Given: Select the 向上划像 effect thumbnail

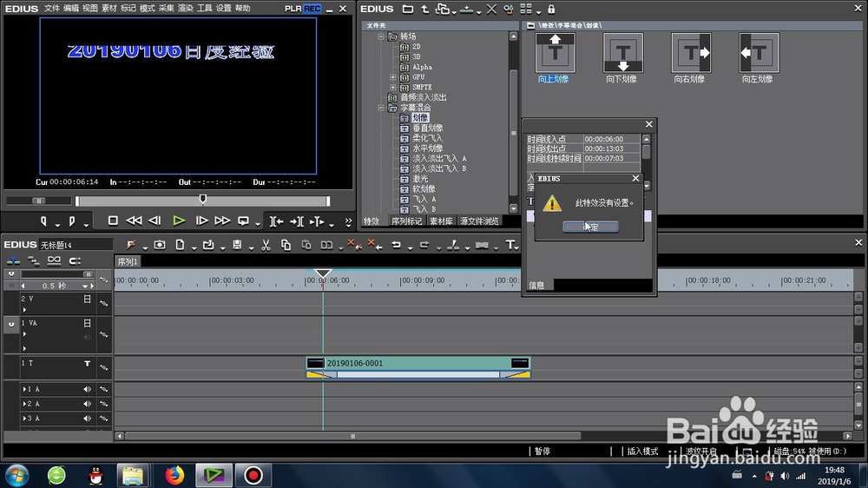Looking at the screenshot, I should click(555, 53).
